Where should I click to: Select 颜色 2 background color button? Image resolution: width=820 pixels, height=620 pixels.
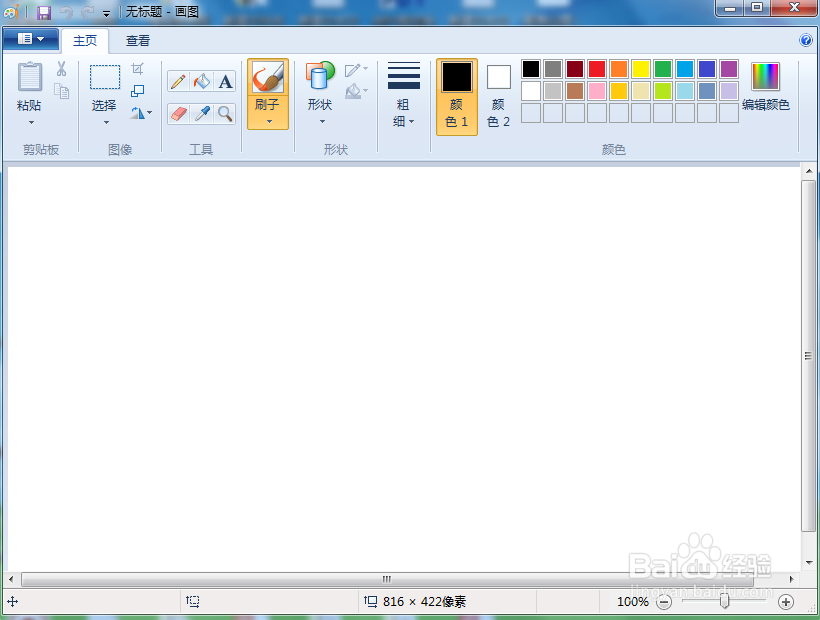(x=498, y=97)
